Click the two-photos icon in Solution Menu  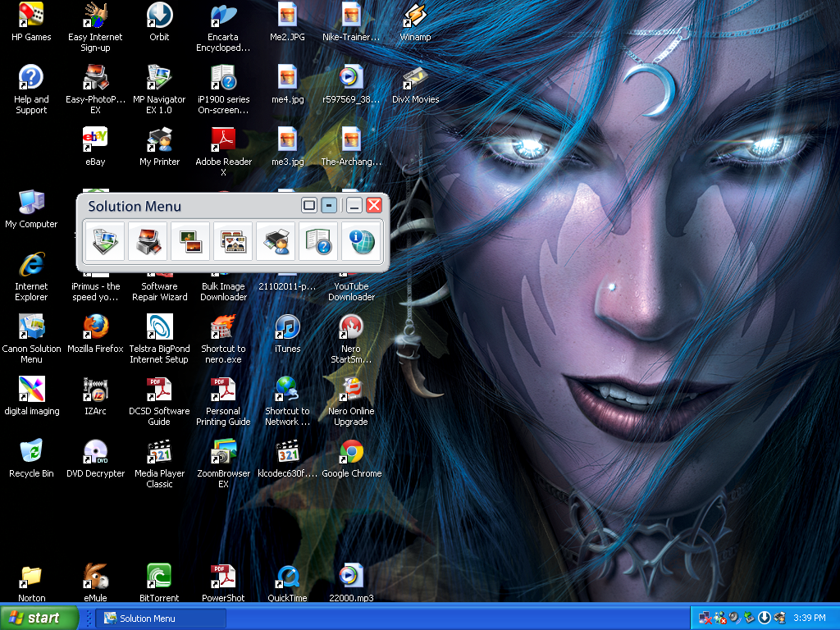tap(190, 241)
